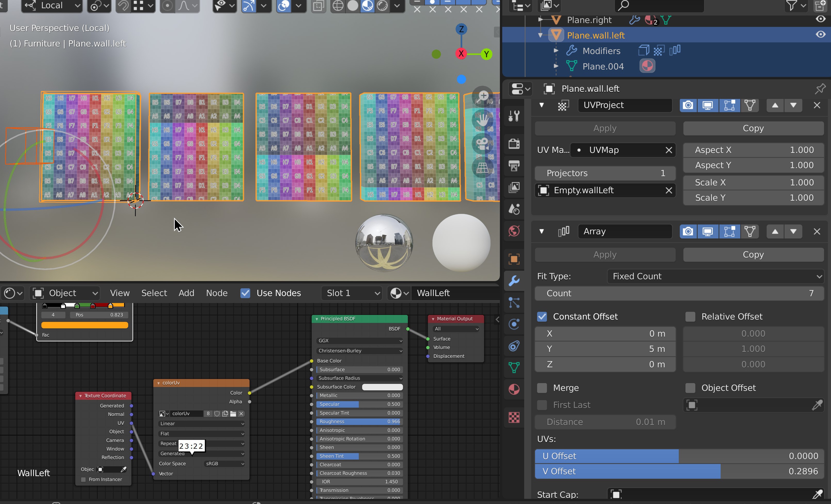Image resolution: width=831 pixels, height=504 pixels.
Task: Open the Add menu in node editor
Action: coord(186,293)
